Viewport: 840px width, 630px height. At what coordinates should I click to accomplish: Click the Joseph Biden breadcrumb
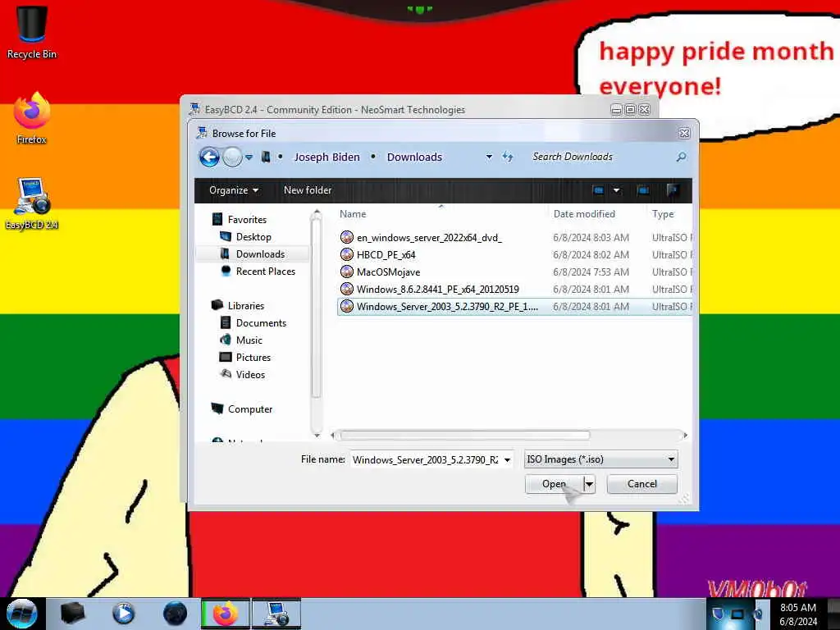(x=326, y=157)
